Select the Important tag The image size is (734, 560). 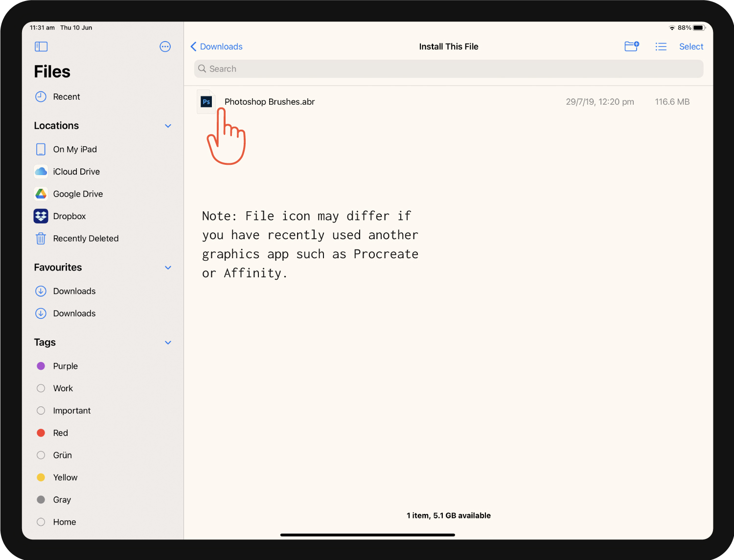coord(72,411)
